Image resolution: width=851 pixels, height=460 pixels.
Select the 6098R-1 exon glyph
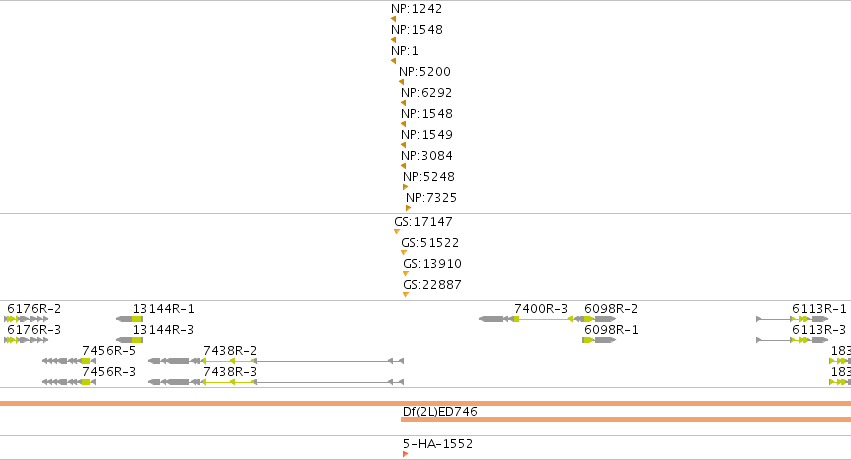coord(599,340)
